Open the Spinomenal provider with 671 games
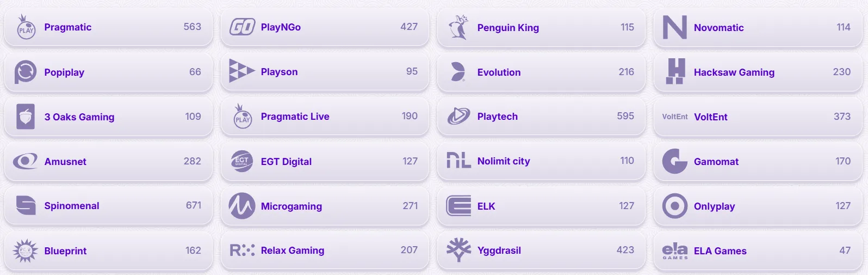 pyautogui.click(x=108, y=206)
